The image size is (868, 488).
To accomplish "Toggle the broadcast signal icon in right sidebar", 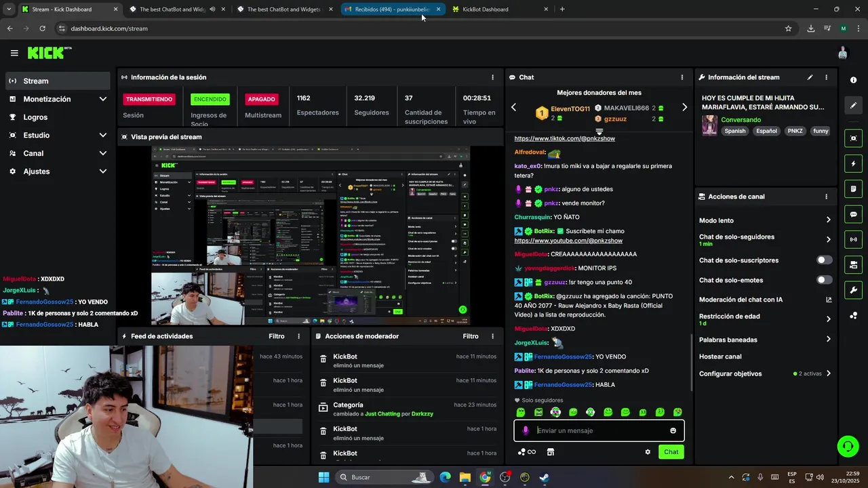I will (853, 239).
